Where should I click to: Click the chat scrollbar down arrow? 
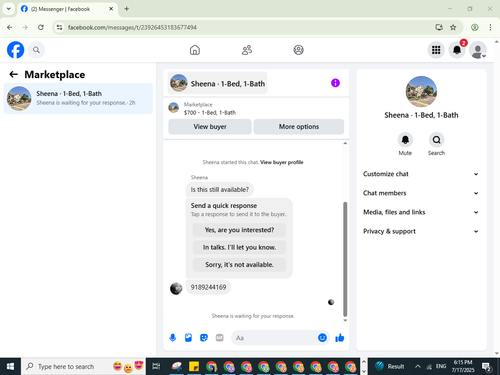point(345,320)
